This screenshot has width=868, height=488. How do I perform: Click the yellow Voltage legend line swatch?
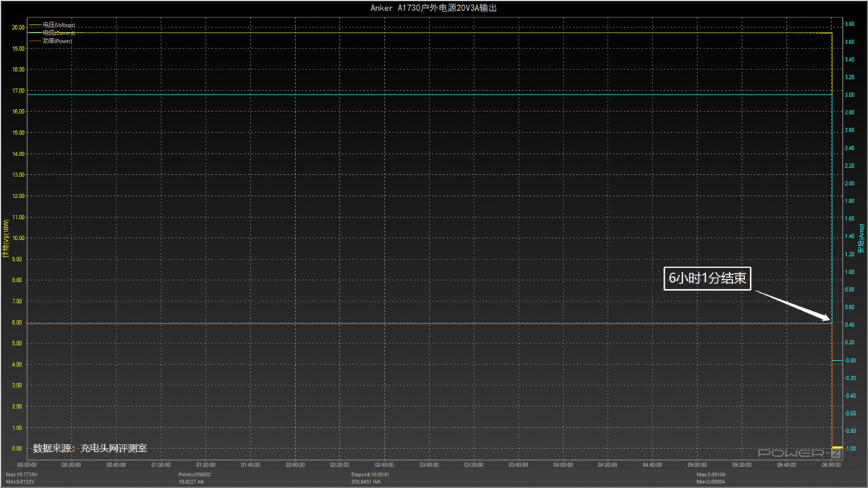point(35,25)
